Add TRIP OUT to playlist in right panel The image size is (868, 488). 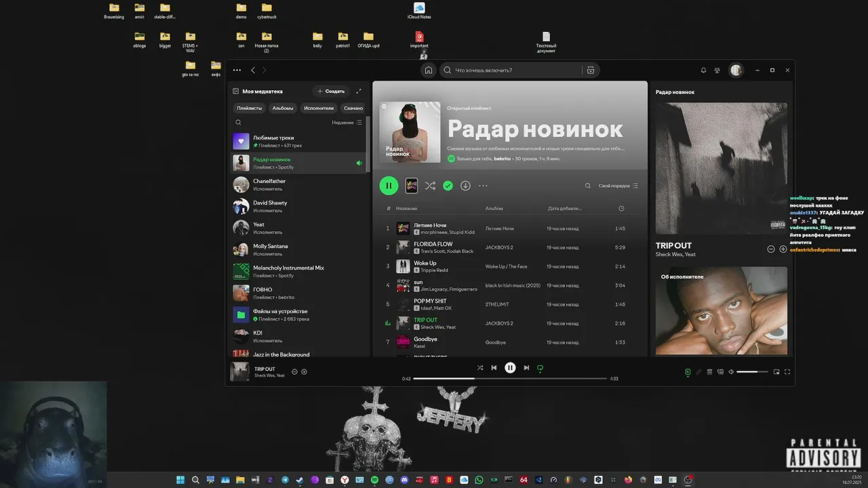(783, 249)
